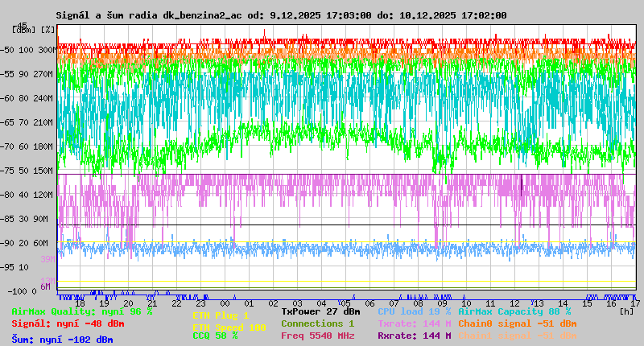Select the orange Chain0 signal legend entry
This screenshot has height=346, width=644.
coord(517,323)
